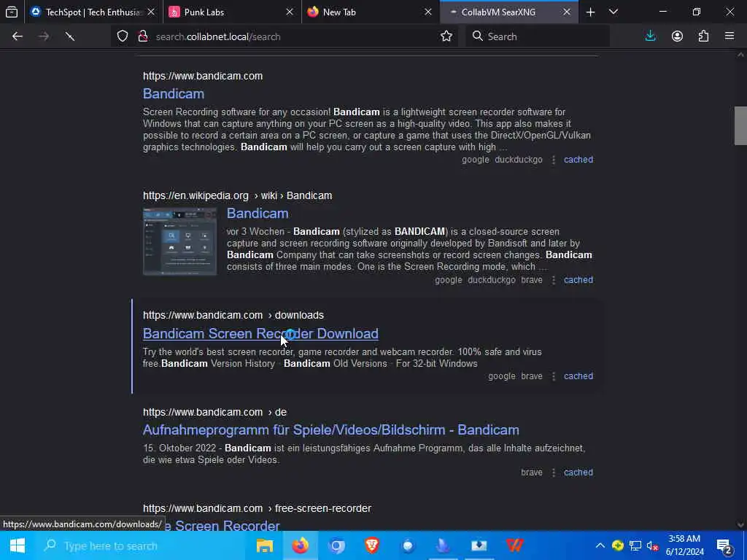Click the muted volume tray icon

(x=652, y=545)
